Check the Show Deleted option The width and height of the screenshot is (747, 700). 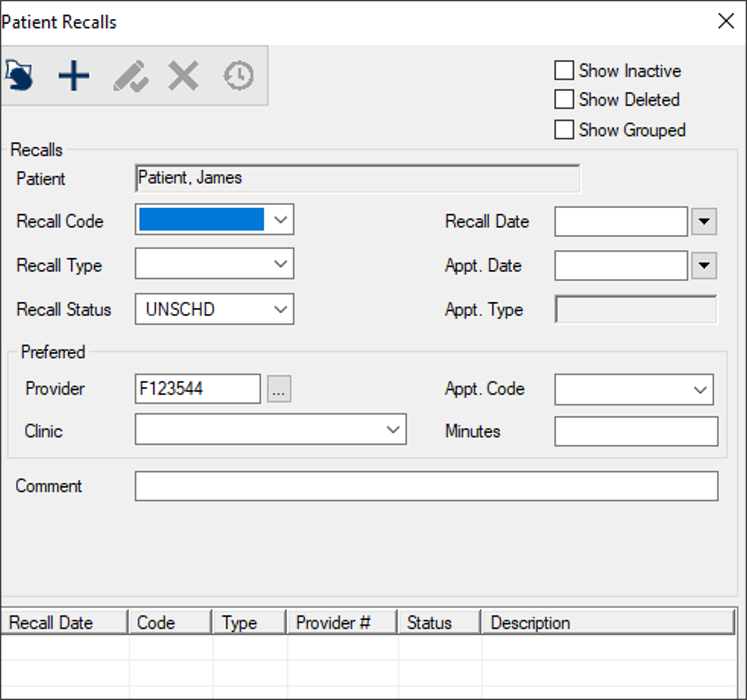(564, 100)
